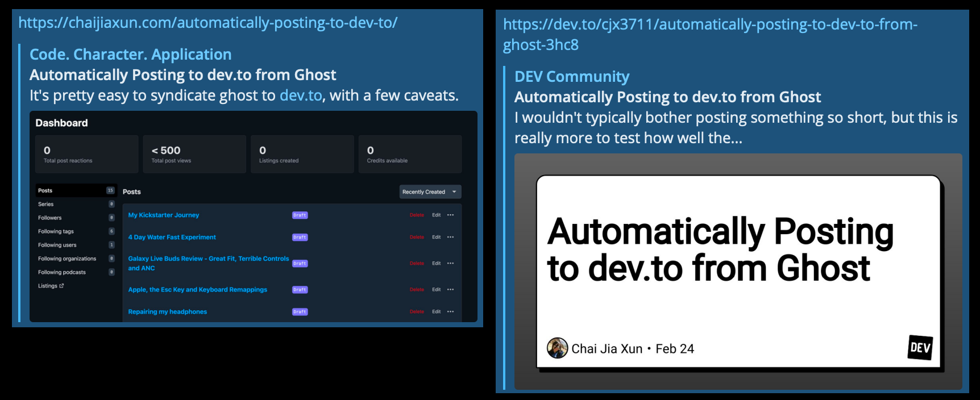Screen dimensions: 980x400
Task: Click the Draft badge of My Kickstarter Journey
Action: pyautogui.click(x=300, y=215)
